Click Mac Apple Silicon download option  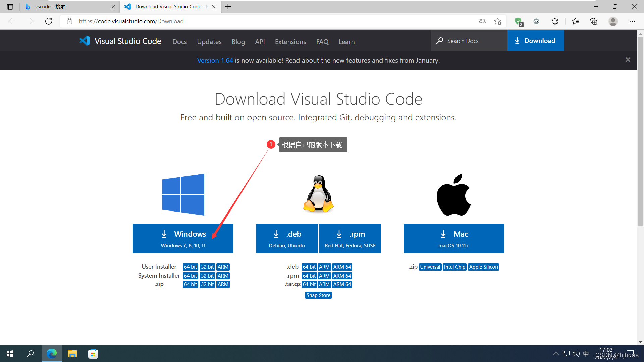pos(483,266)
